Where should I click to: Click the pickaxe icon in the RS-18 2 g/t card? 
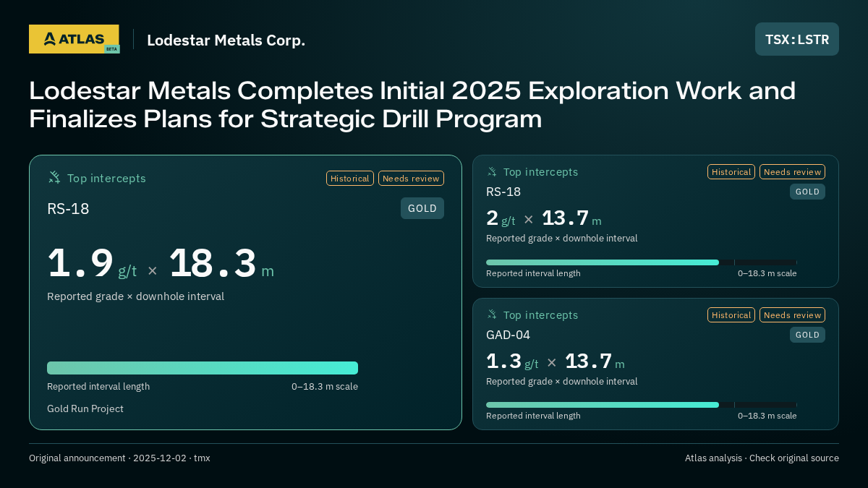coord(492,172)
